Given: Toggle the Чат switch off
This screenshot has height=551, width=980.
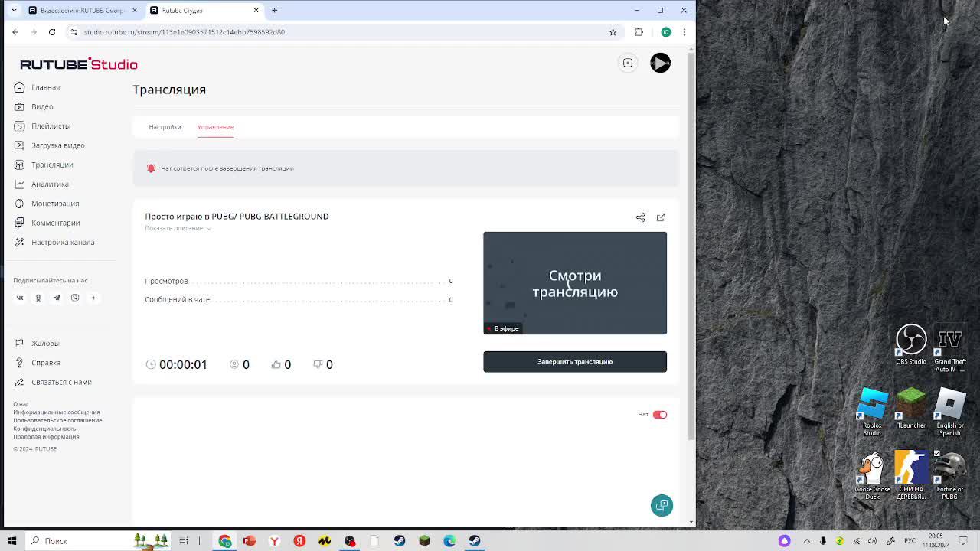Looking at the screenshot, I should [660, 415].
